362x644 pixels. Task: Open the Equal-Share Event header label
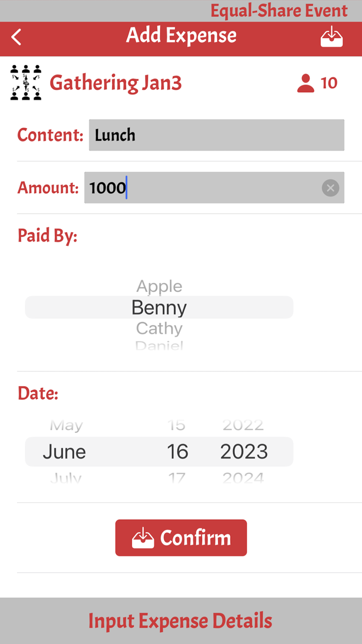coord(279,10)
